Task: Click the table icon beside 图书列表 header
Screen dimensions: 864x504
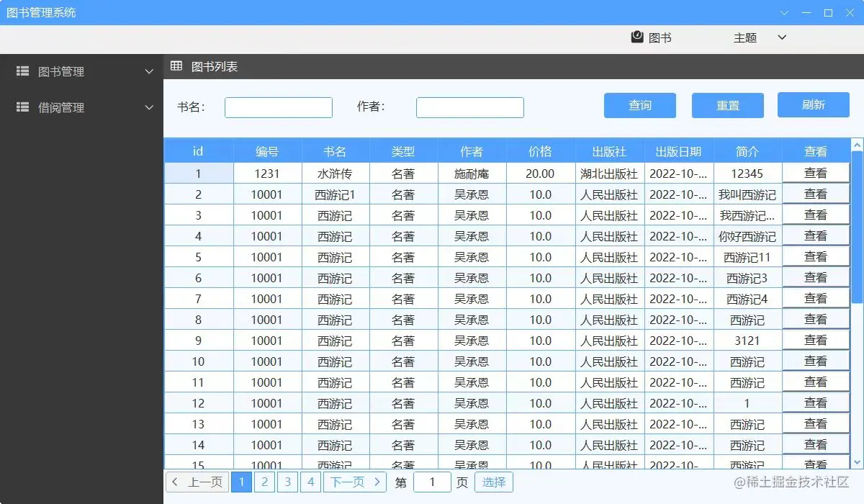Action: (x=176, y=66)
